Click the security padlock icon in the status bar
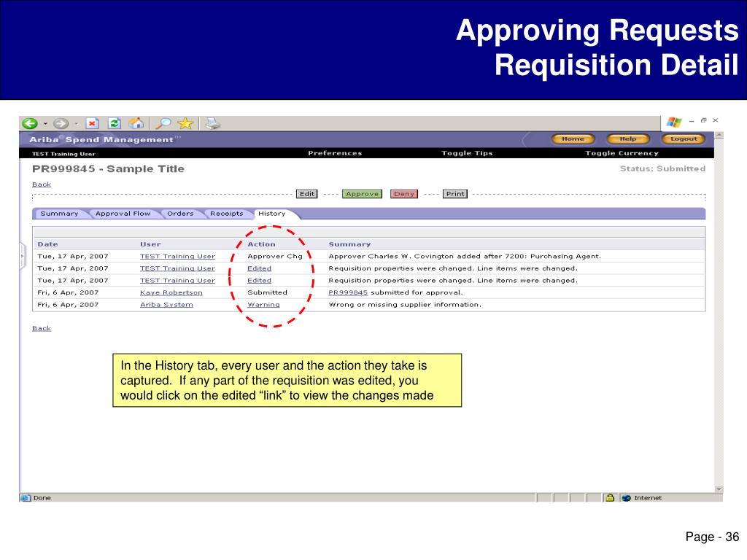 click(x=610, y=497)
